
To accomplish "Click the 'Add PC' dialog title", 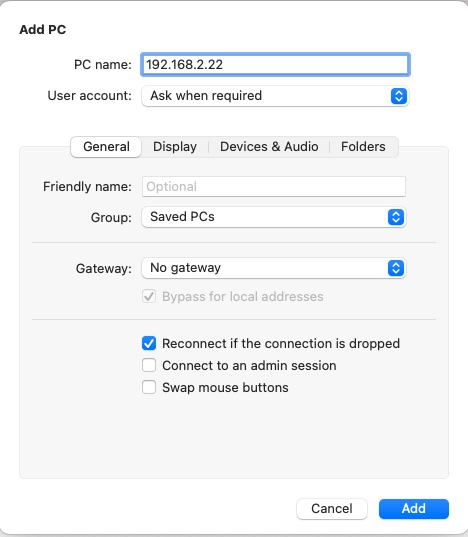I will tap(43, 30).
